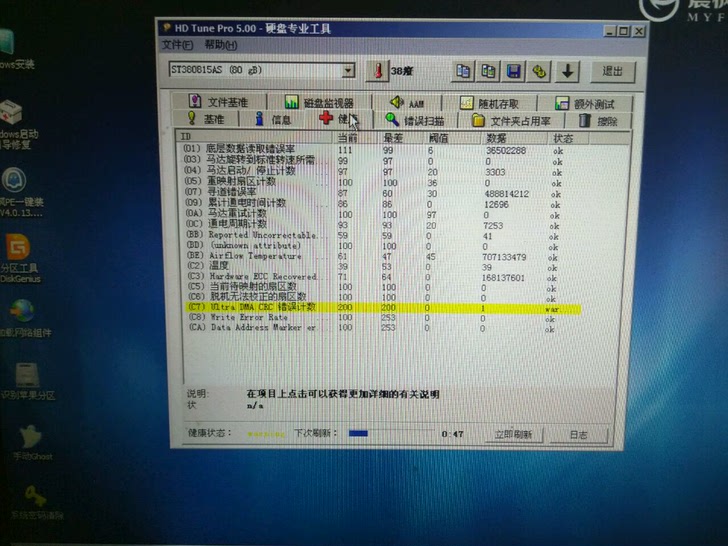This screenshot has height=546, width=728.
Task: Switch to the AAM tab
Action: tap(407, 103)
